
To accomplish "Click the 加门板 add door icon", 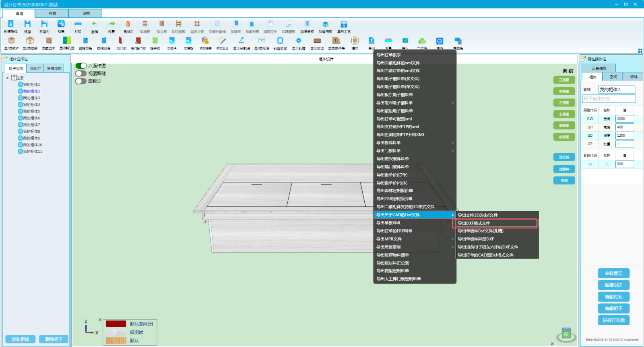I will click(x=121, y=41).
